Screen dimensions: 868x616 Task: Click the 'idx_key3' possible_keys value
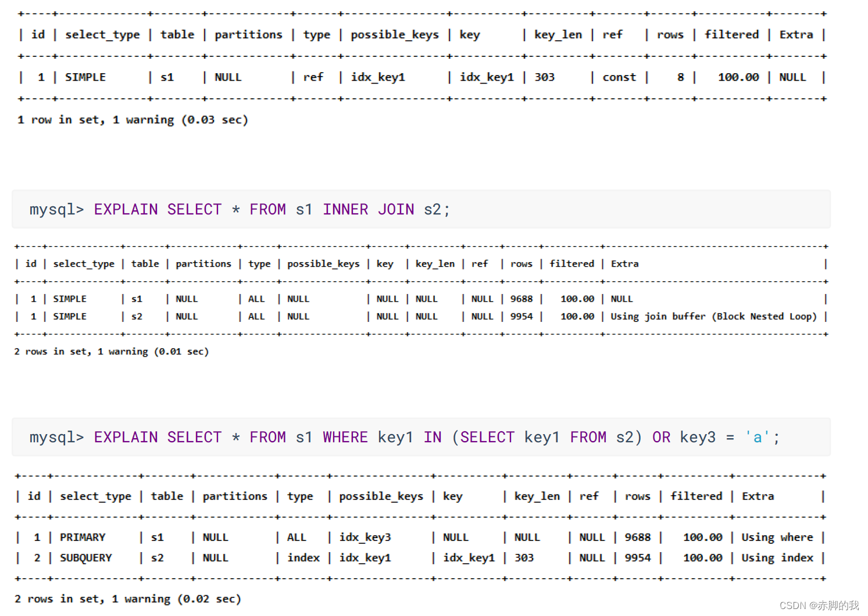[x=365, y=538]
